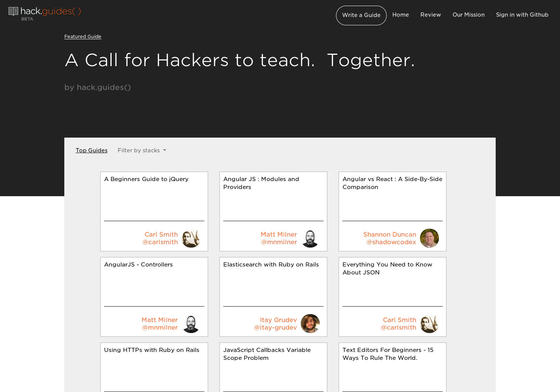Click the BETA label under logo
The width and height of the screenshot is (560, 392).
coord(27,19)
